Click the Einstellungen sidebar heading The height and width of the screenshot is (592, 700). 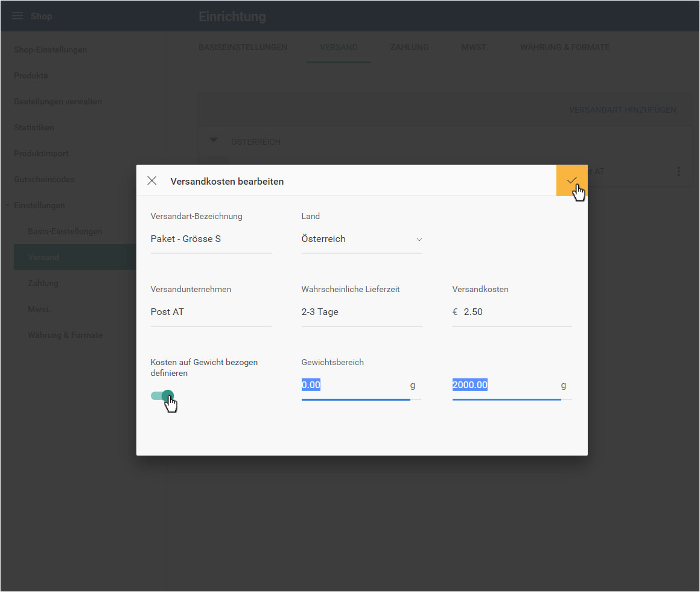point(39,205)
